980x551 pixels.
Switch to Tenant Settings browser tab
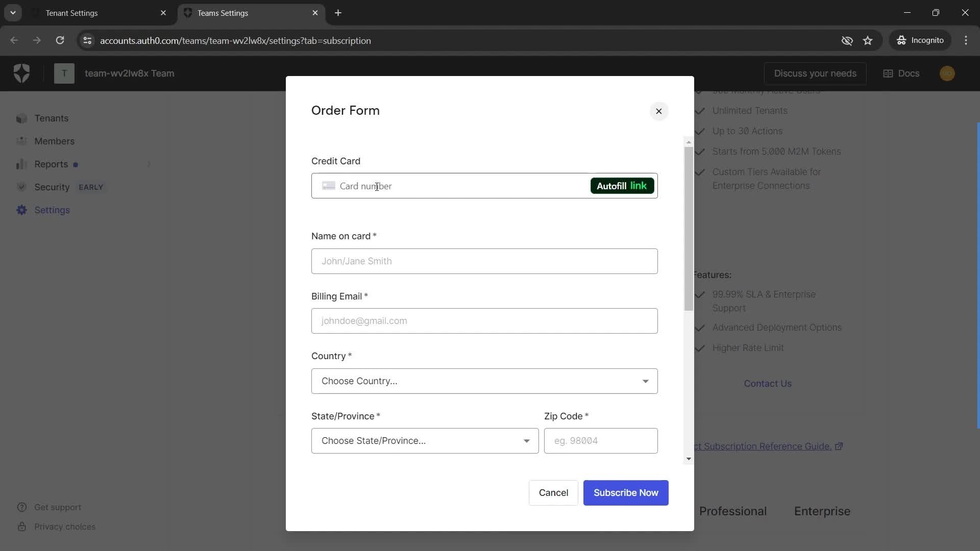(100, 13)
